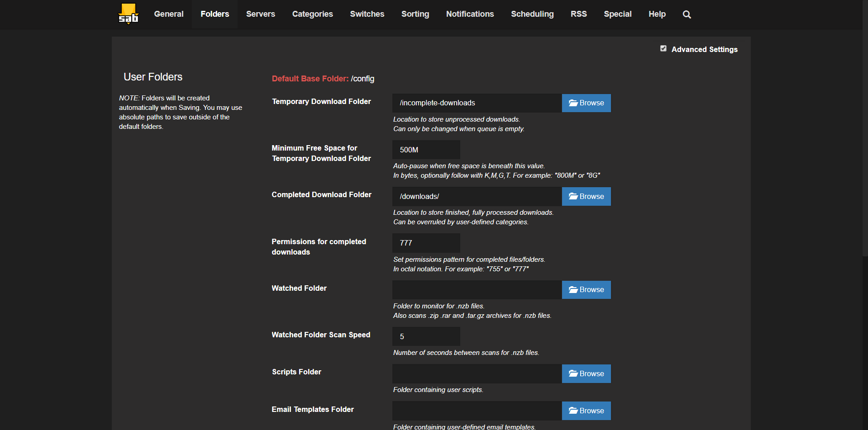Browse for Completed Download Folder
Screen dimensions: 868x430
click(586, 197)
